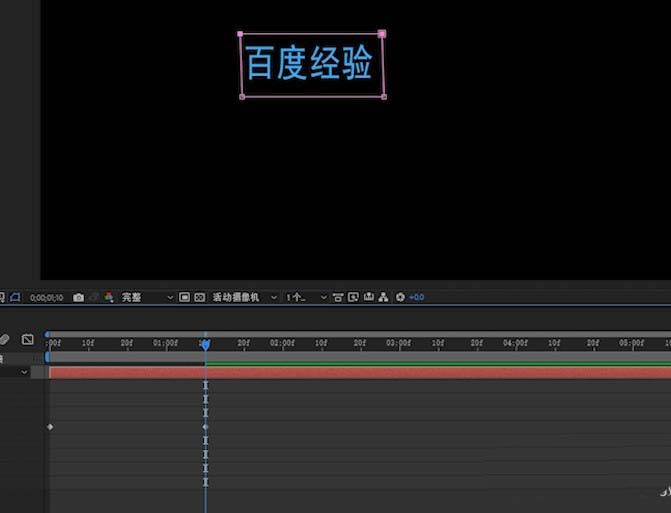Click the reset exposure icon
The width and height of the screenshot is (671, 513).
click(x=400, y=297)
